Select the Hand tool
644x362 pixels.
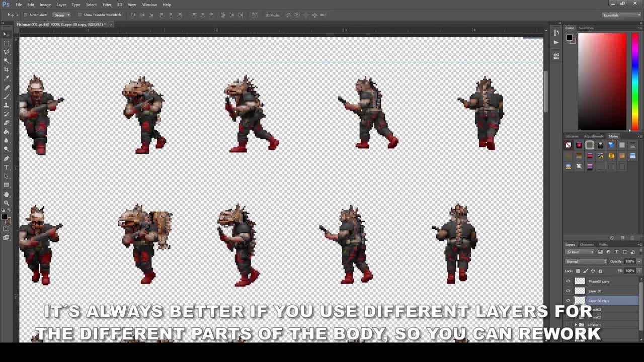7,194
